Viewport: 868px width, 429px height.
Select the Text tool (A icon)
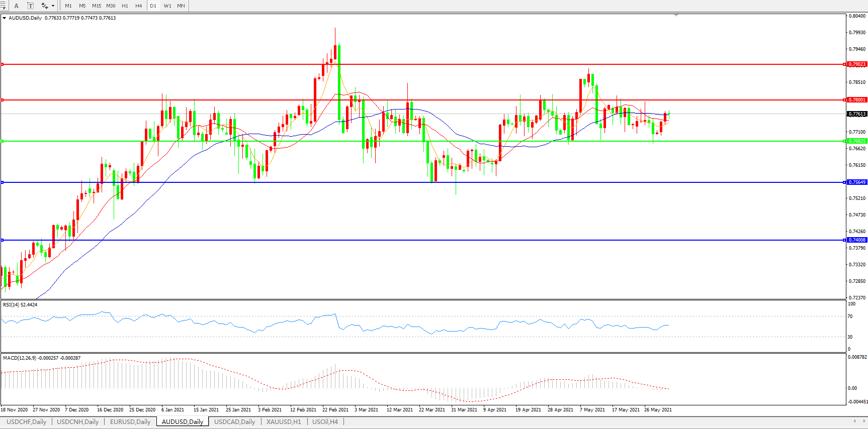coord(17,6)
